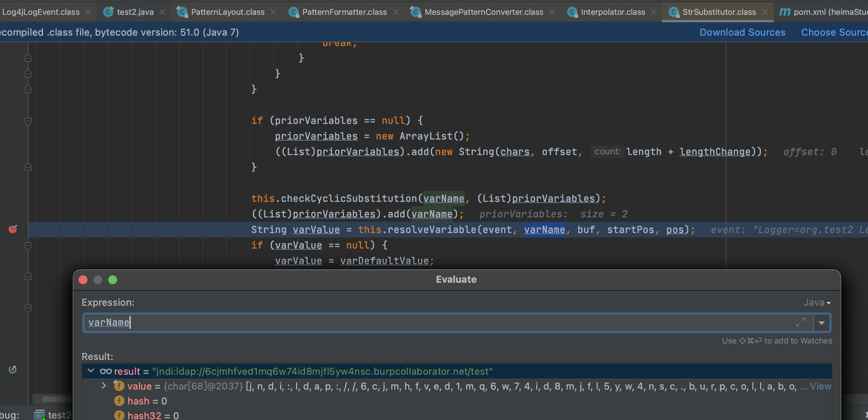Click the pom.xml Maven icon
868x420 pixels.
785,12
